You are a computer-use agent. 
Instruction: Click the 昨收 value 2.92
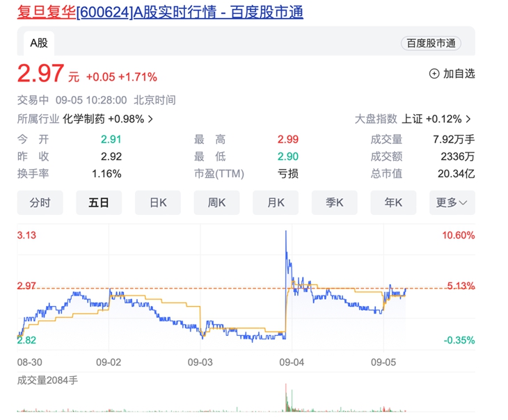click(x=111, y=156)
